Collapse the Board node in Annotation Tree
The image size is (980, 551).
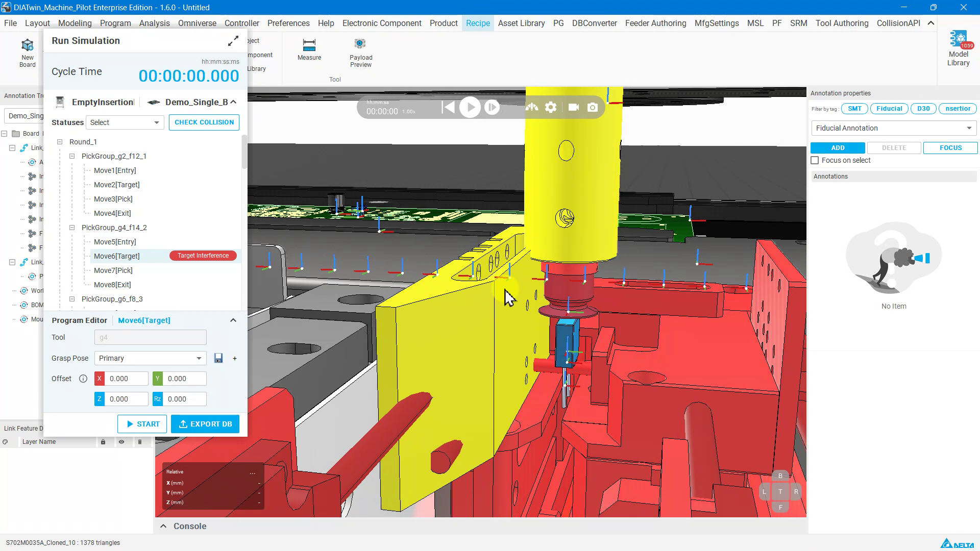click(4, 134)
